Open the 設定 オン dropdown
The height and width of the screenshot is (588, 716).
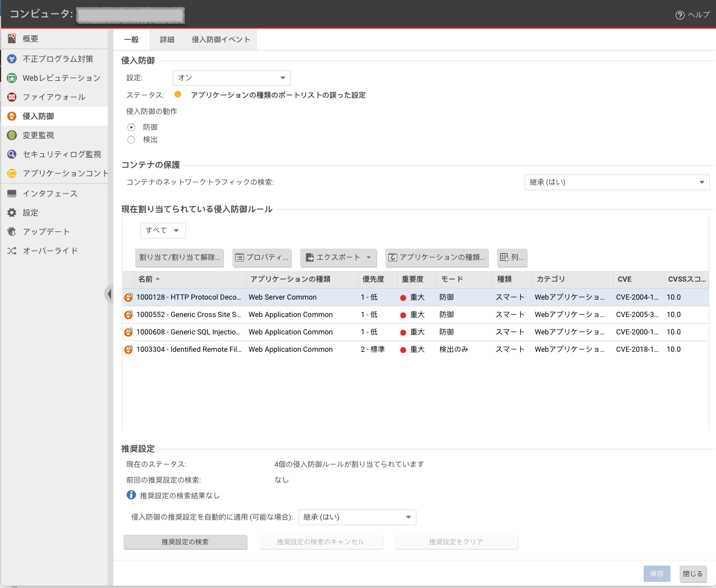(231, 78)
